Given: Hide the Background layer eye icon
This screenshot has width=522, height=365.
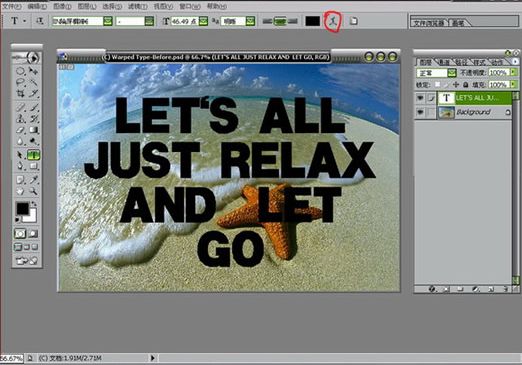Looking at the screenshot, I should [420, 112].
